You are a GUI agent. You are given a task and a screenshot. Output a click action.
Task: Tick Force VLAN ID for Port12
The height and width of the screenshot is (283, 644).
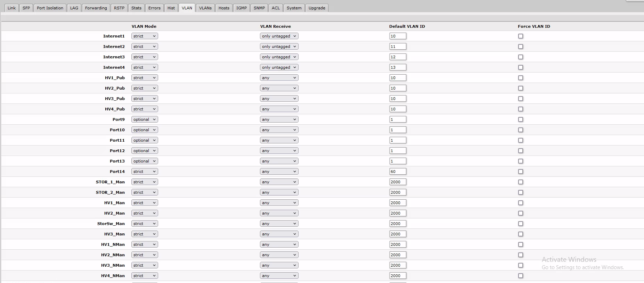(x=521, y=151)
